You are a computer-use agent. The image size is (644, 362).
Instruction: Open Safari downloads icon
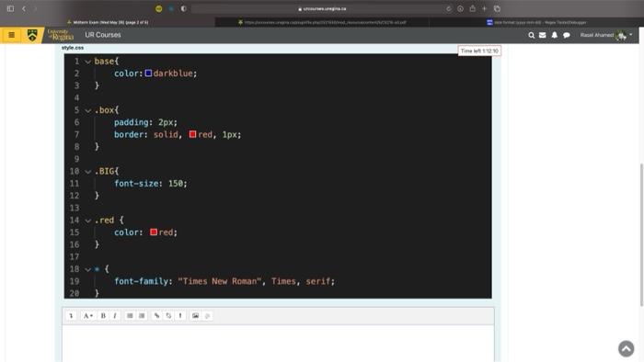[460, 8]
